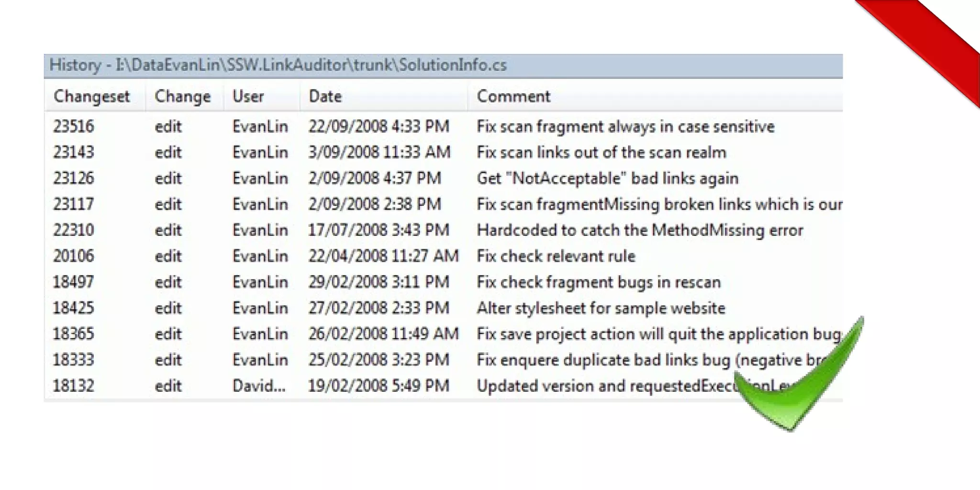
Task: Click the green check mark icon
Action: click(804, 383)
